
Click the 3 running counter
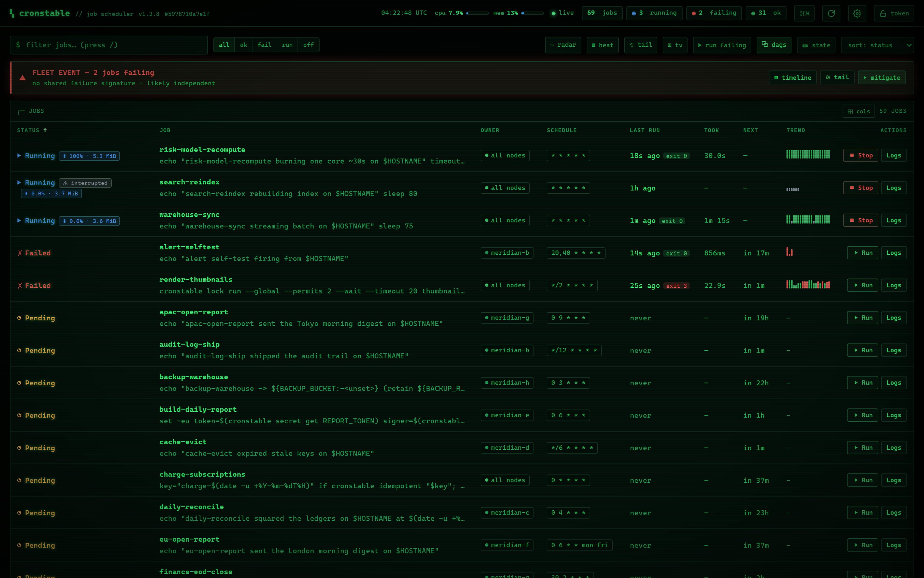click(654, 13)
